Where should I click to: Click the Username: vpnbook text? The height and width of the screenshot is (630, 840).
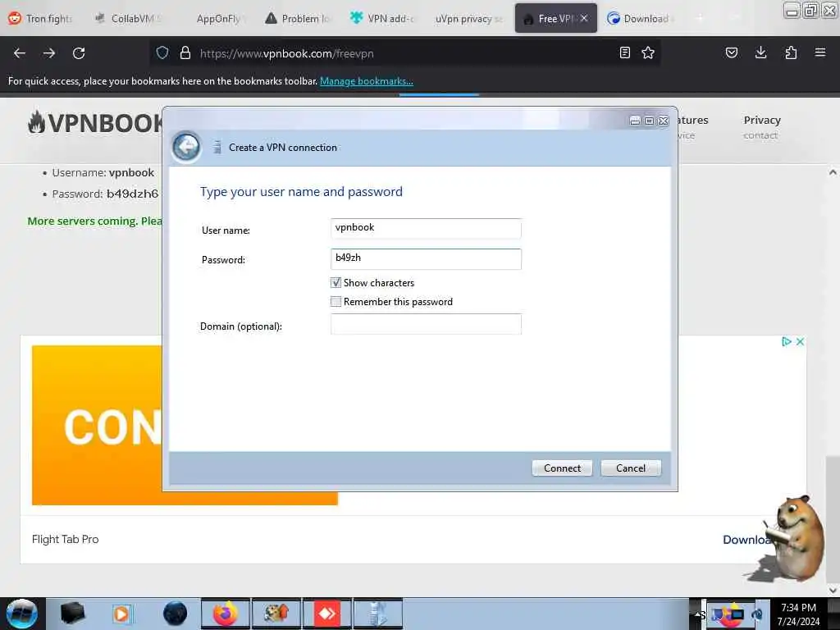coord(103,172)
